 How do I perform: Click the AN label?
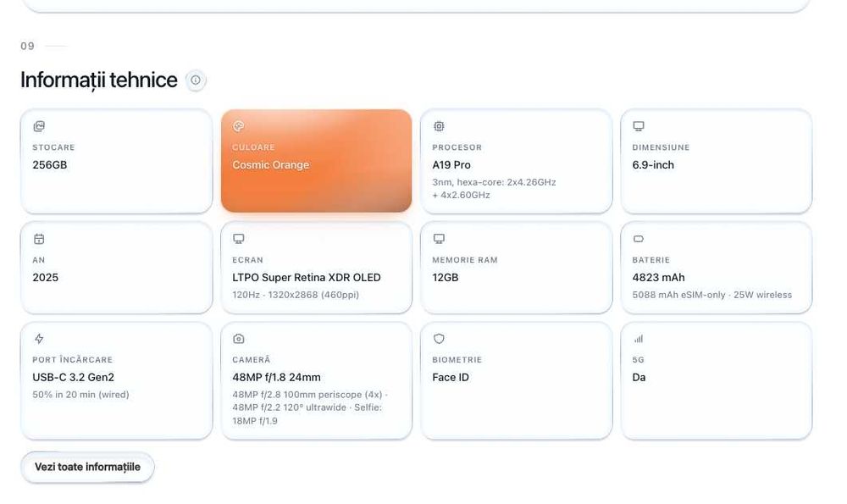pyautogui.click(x=39, y=260)
